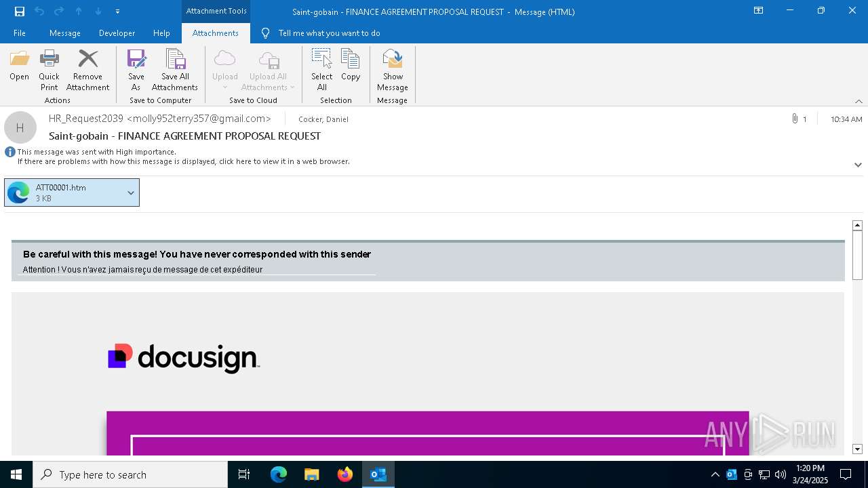Viewport: 868px width, 488px height.
Task: Show hidden system tray icons
Action: [x=715, y=474]
